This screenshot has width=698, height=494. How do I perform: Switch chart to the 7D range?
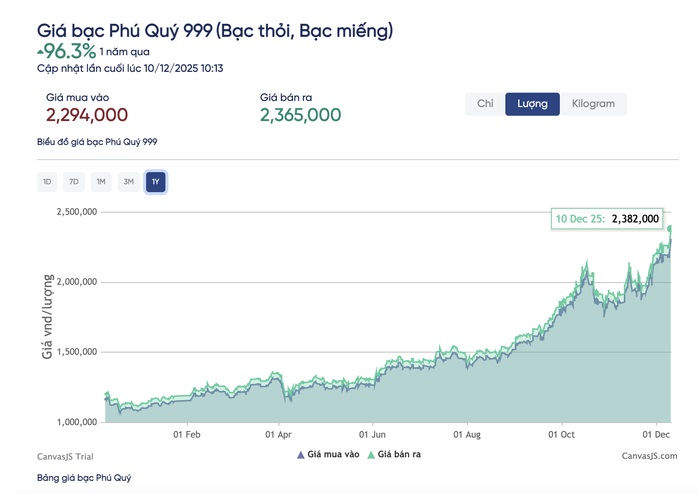click(x=73, y=181)
